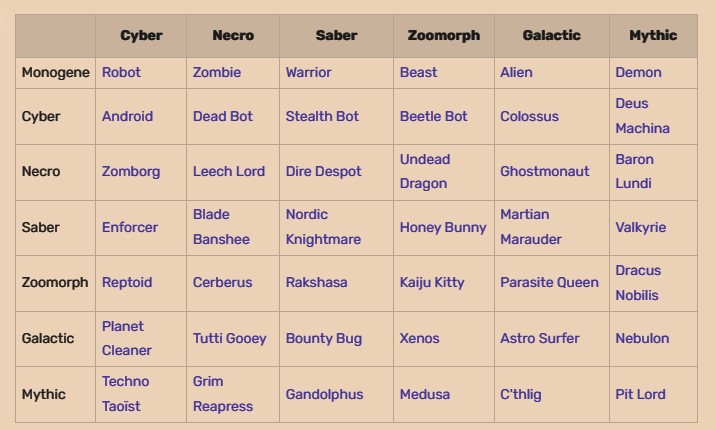Select the Grim Reapress link

point(222,393)
